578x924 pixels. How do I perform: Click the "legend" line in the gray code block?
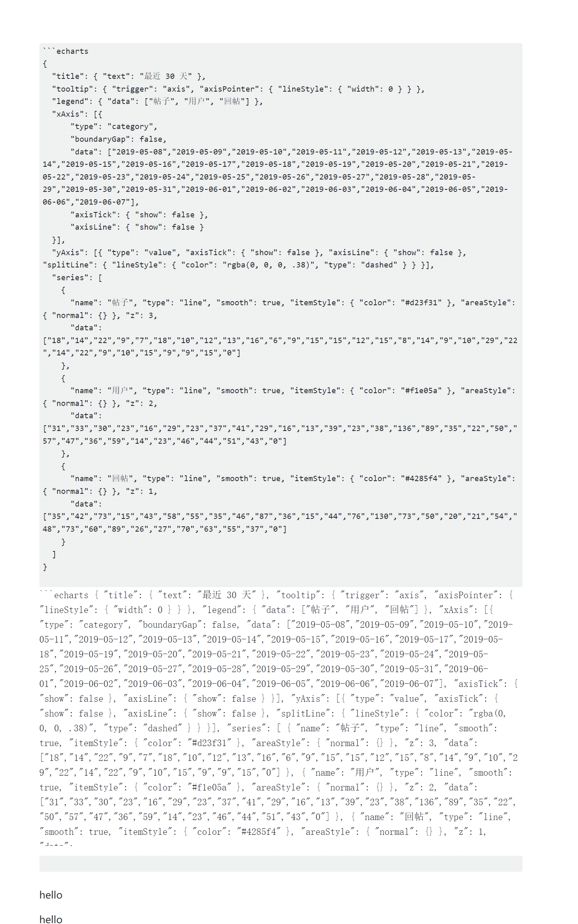[x=157, y=101]
